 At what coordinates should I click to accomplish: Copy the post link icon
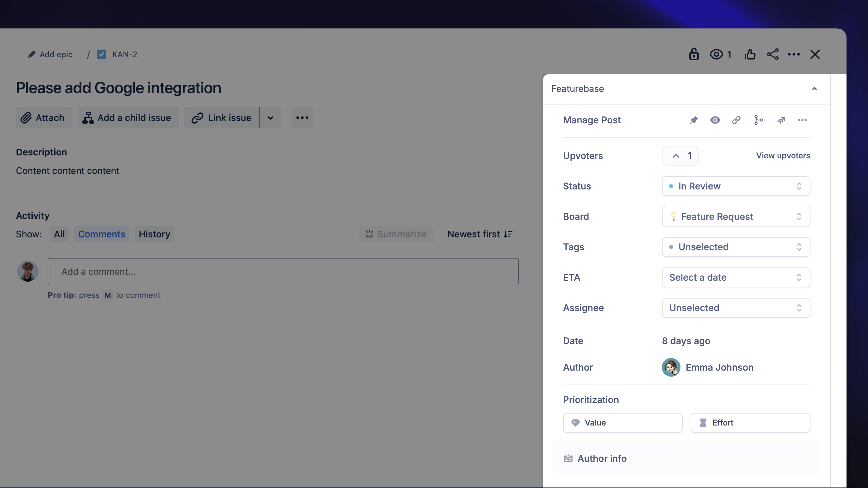pos(736,120)
